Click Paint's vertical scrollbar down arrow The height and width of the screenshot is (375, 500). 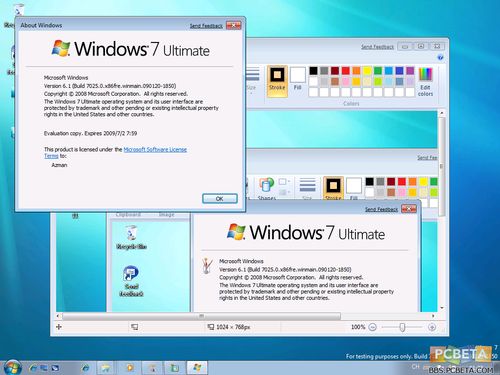pos(442,308)
